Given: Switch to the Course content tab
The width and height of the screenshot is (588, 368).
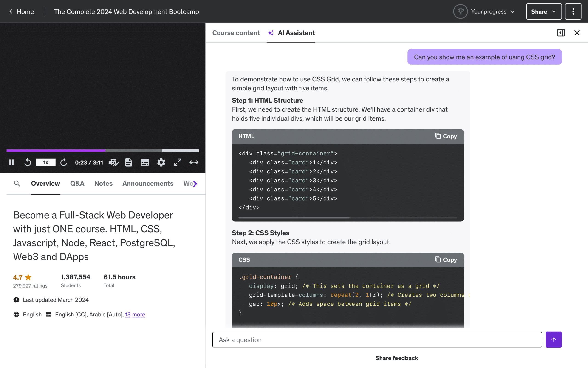Looking at the screenshot, I should (x=236, y=33).
